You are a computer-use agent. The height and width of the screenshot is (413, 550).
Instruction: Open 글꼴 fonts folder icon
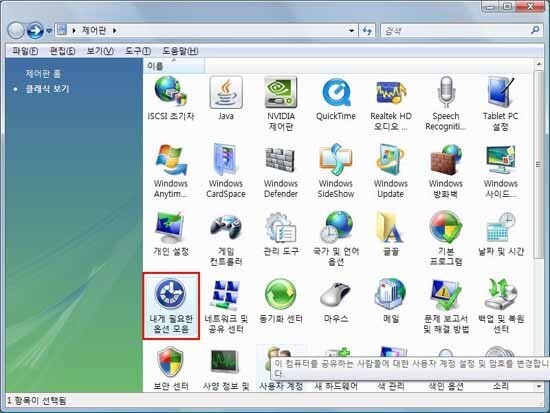(x=391, y=234)
